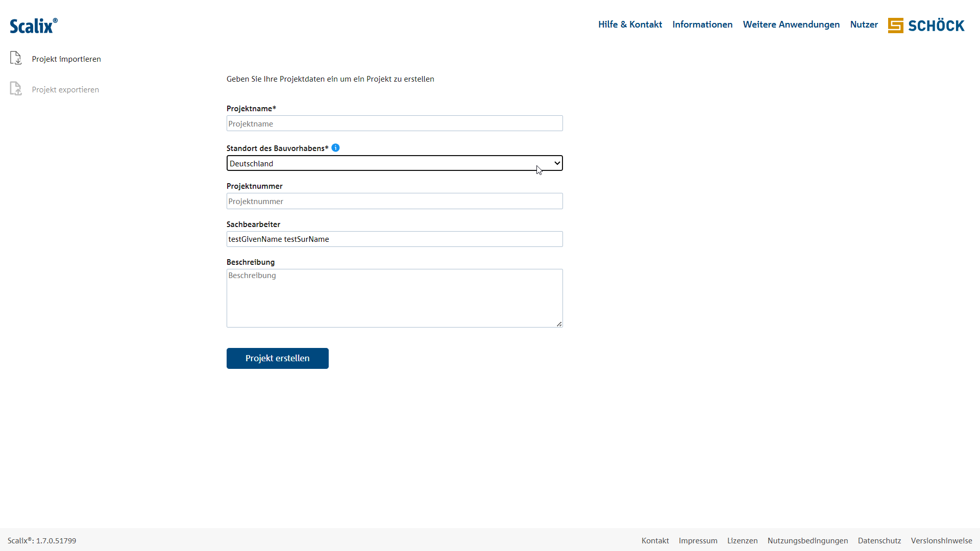Image resolution: width=980 pixels, height=551 pixels.
Task: Click the Scalix logo
Action: coord(34,26)
